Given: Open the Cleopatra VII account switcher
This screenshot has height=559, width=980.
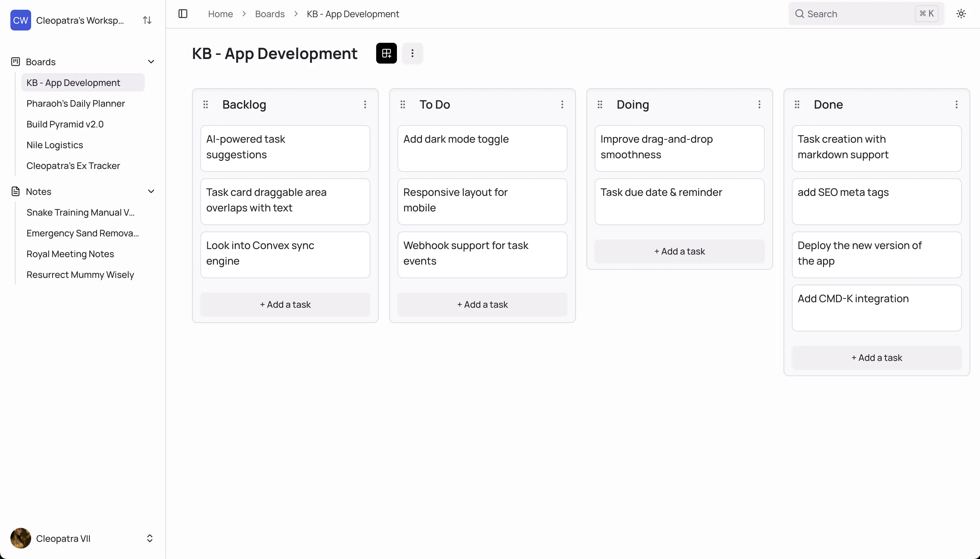Looking at the screenshot, I should click(x=150, y=538).
